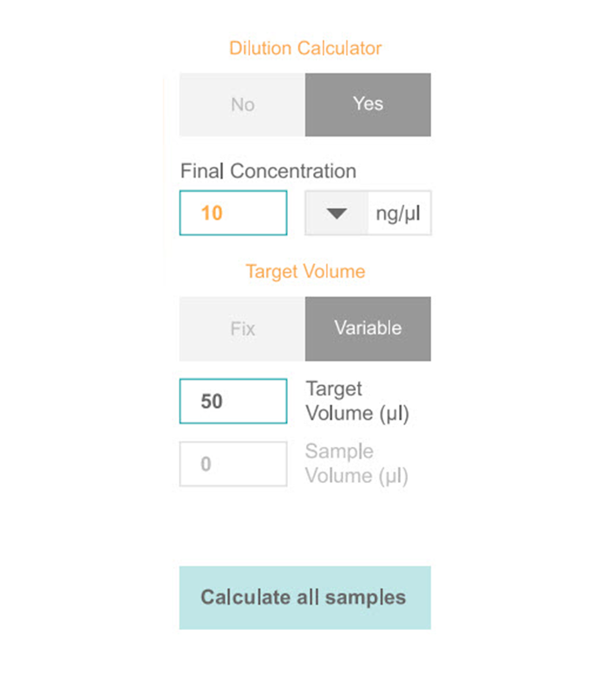608x700 pixels.
Task: Disable the Dilution Calculator with No
Action: (x=242, y=104)
